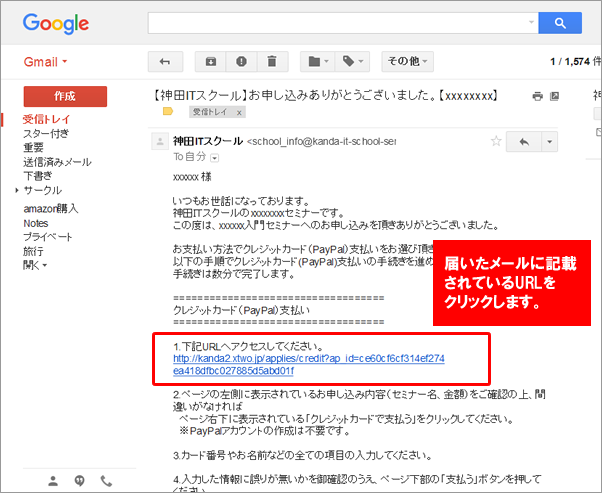Toggle the yellow importance marker

168,111
